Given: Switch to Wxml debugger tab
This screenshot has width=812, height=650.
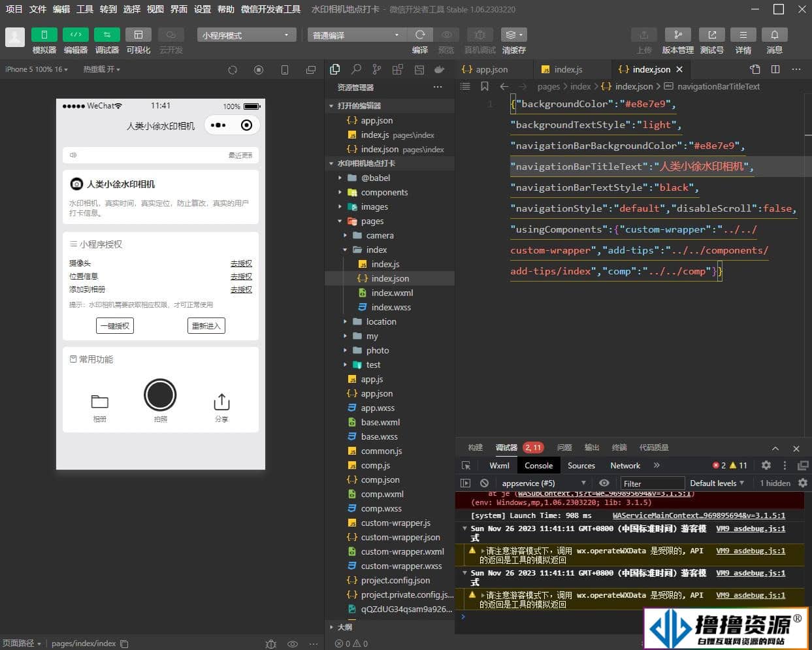Looking at the screenshot, I should (499, 465).
